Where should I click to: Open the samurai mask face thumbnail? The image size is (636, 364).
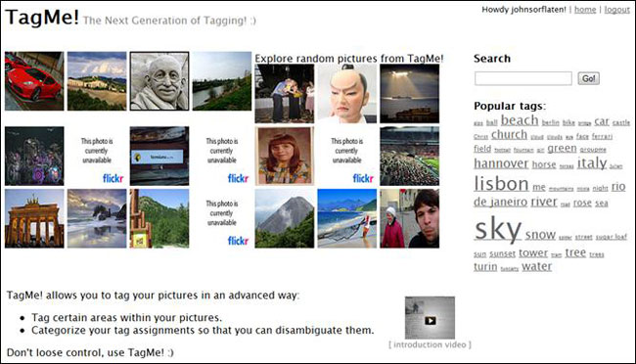pyautogui.click(x=346, y=94)
